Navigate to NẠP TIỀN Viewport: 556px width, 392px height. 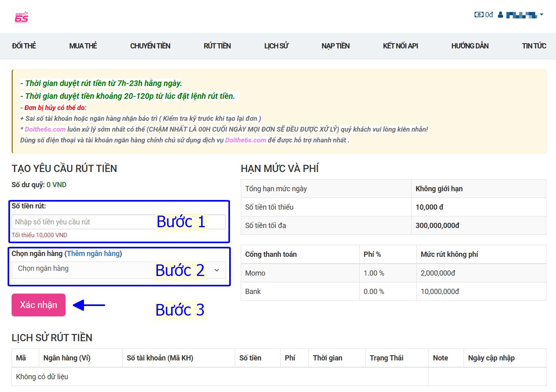[335, 46]
